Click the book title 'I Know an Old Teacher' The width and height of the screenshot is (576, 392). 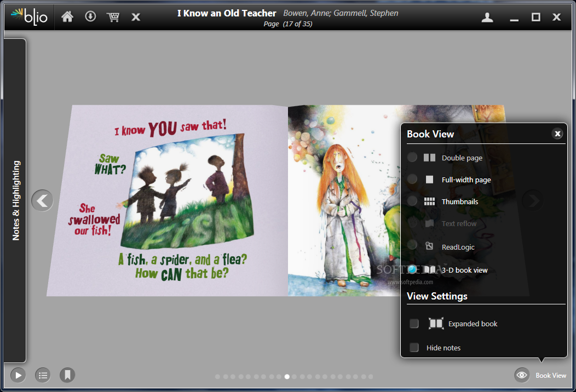(227, 13)
